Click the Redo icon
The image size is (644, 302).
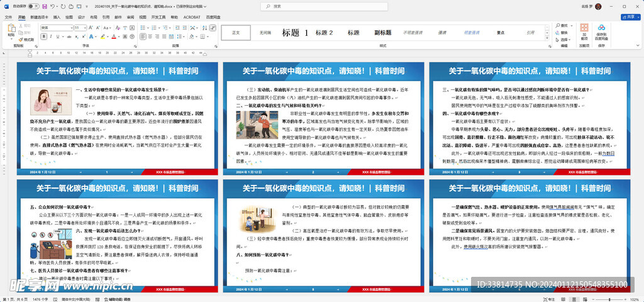tap(63, 6)
